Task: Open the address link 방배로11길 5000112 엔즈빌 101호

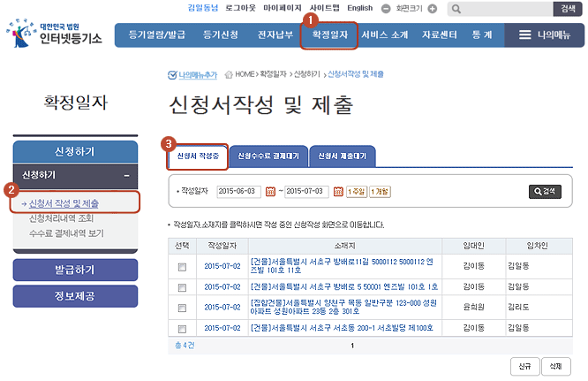Action: [x=342, y=266]
